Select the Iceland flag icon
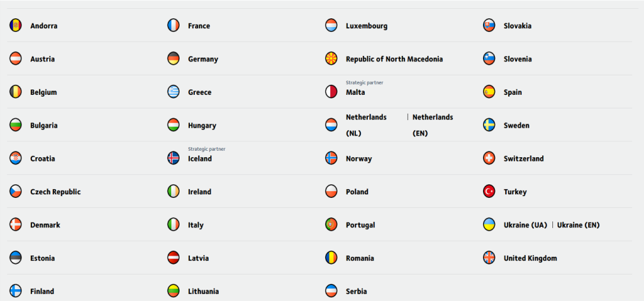 pos(174,158)
